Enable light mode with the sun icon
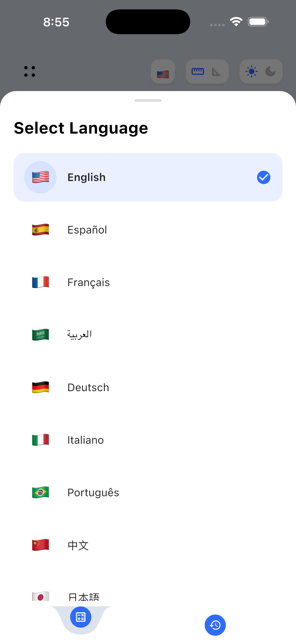Image resolution: width=296 pixels, height=644 pixels. tap(252, 71)
